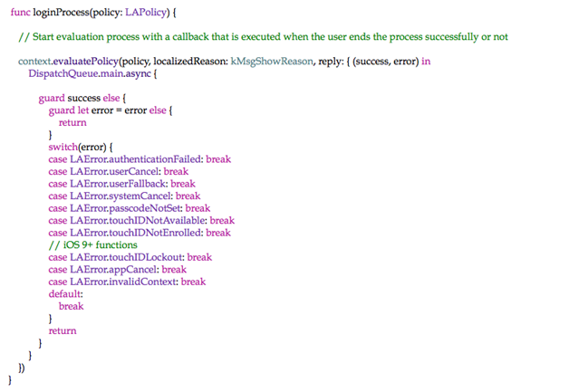Image resolution: width=569 pixels, height=392 pixels.
Task: Click guard let error = error line
Action: (x=111, y=110)
